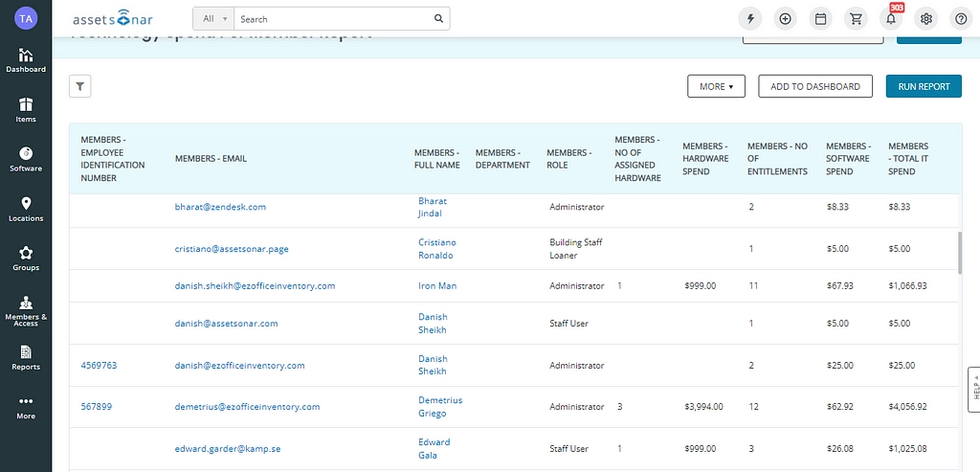The image size is (980, 472).
Task: Open cristiano@assetsonar.page email link
Action: [232, 248]
